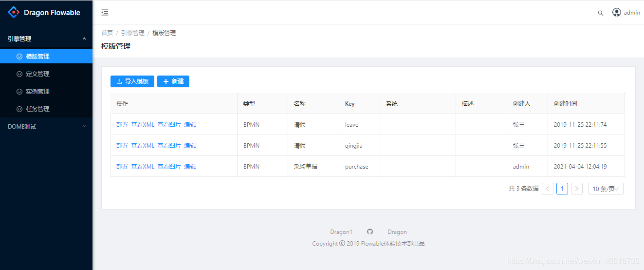The height and width of the screenshot is (270, 644).
Task: Click 查看XML in the qingjia row
Action: coord(143,146)
